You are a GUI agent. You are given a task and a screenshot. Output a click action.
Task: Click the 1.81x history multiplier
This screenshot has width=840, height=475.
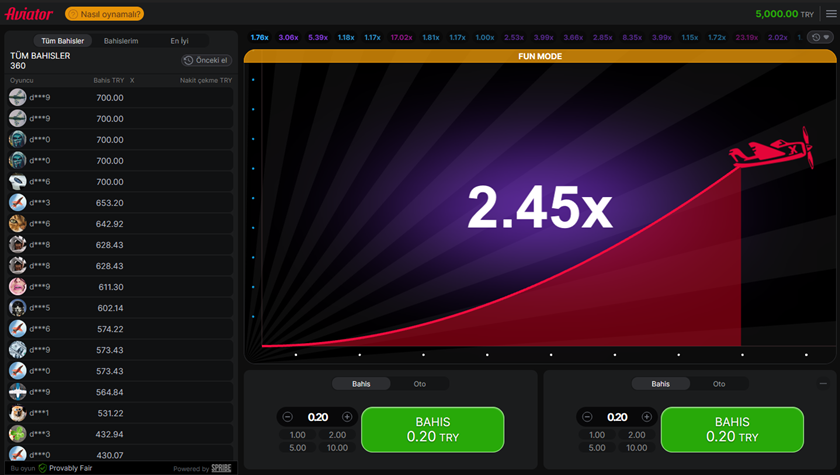pos(431,37)
